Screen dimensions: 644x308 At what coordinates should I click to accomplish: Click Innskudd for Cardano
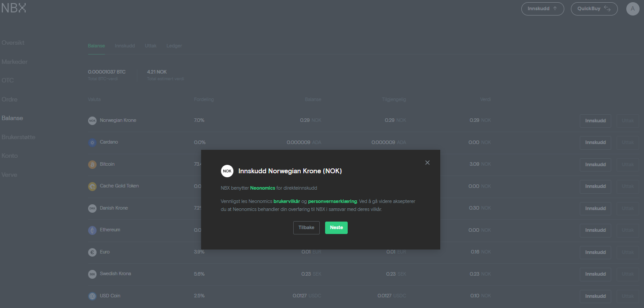(x=595, y=143)
